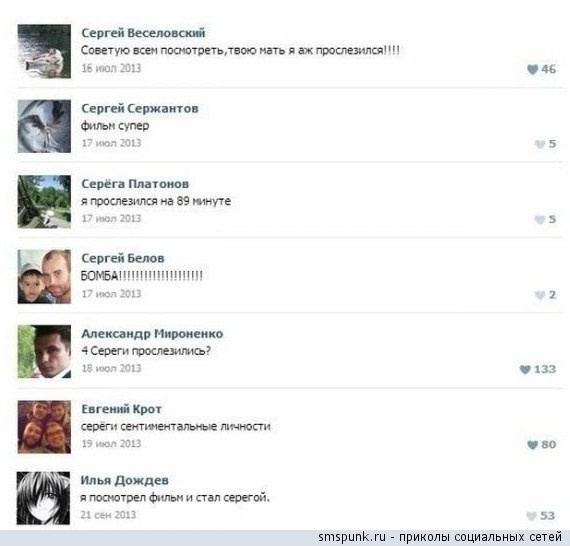570x546 pixels.
Task: Click Сергей Веселовский's swan avatar thumbnail
Action: pyautogui.click(x=44, y=51)
